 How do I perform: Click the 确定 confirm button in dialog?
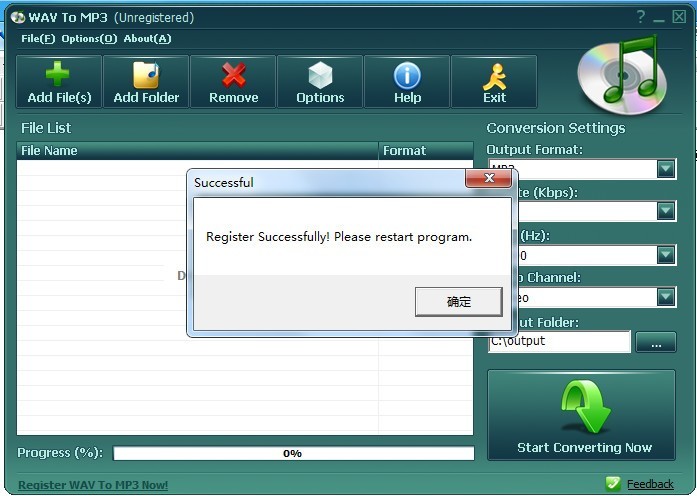(x=459, y=302)
